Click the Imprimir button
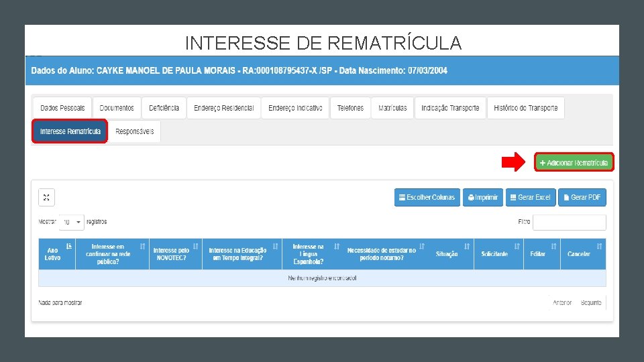644x362 pixels. (483, 197)
